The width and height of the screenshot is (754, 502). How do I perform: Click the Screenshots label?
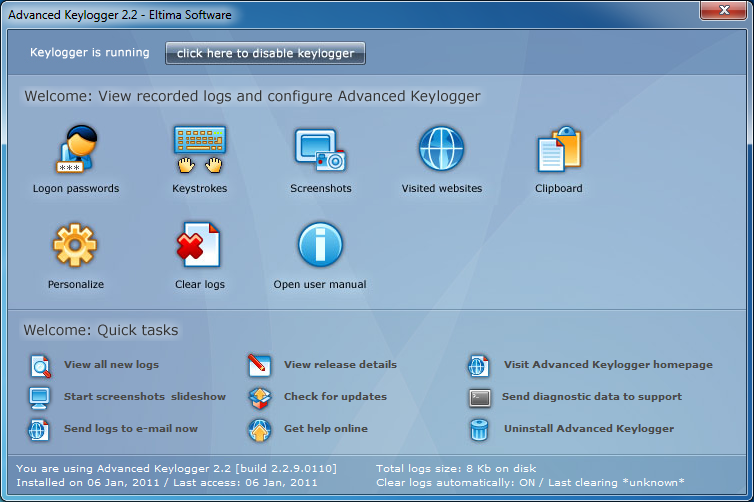tap(321, 188)
